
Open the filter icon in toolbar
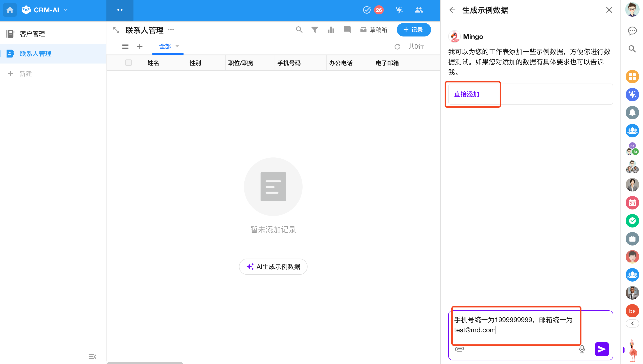pos(315,30)
